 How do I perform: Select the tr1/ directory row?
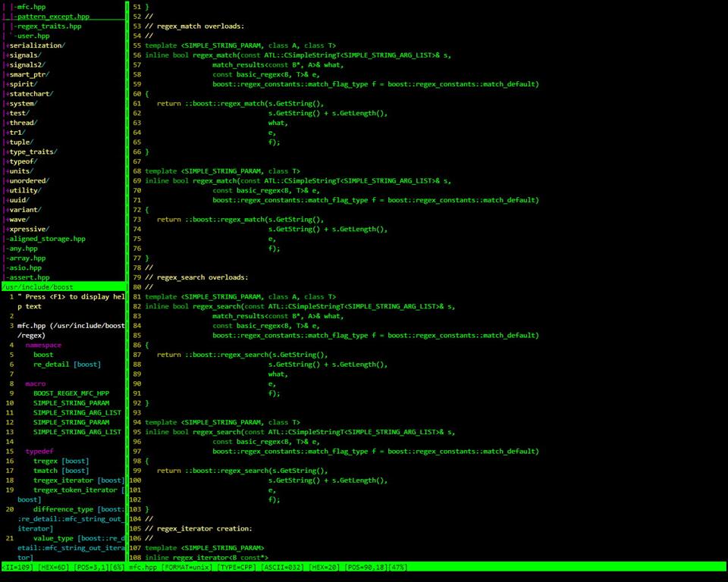15,133
